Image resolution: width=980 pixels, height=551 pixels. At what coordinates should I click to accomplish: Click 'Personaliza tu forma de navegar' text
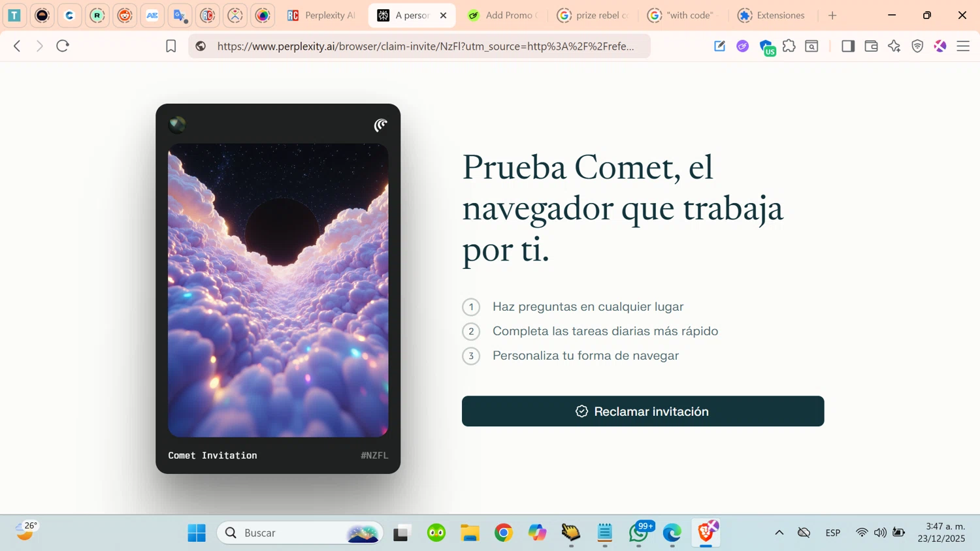586,356
